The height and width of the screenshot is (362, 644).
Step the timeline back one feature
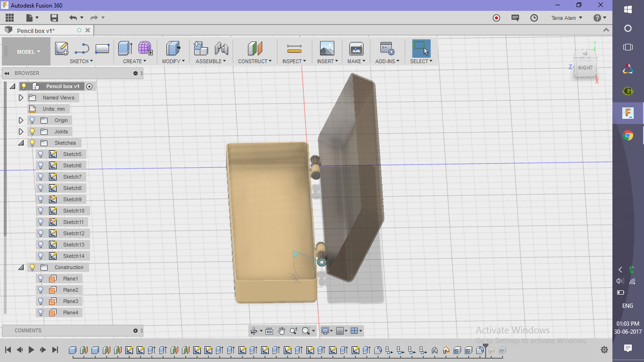[x=20, y=350]
